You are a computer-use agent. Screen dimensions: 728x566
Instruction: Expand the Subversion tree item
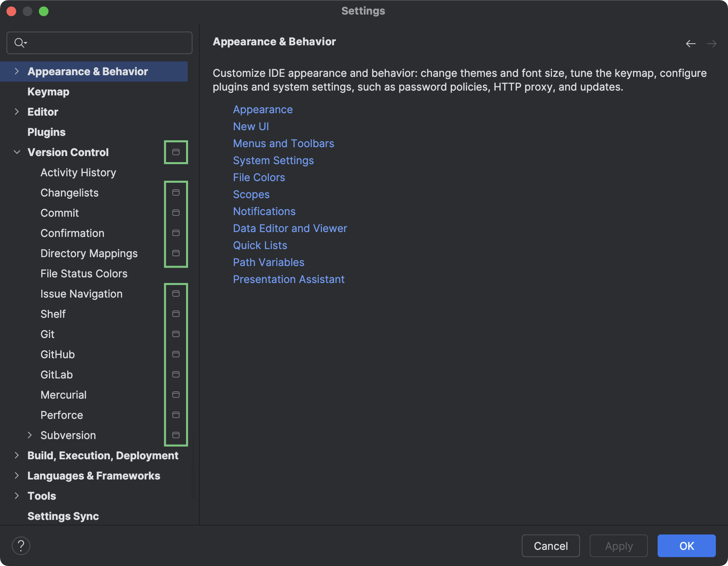pyautogui.click(x=30, y=435)
